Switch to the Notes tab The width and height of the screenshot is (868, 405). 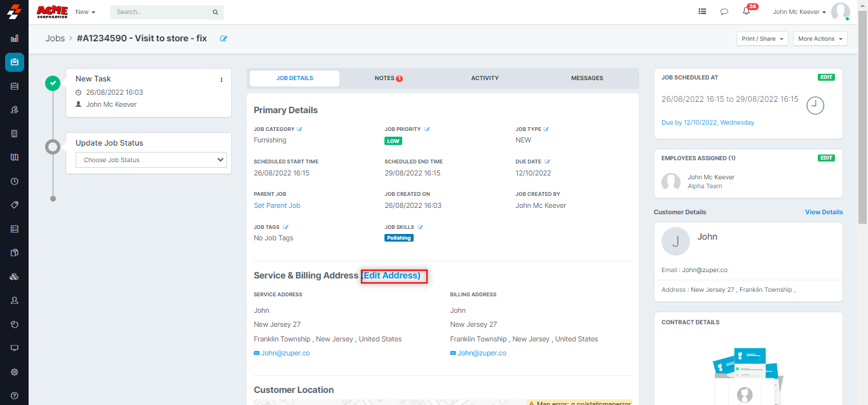tap(388, 78)
